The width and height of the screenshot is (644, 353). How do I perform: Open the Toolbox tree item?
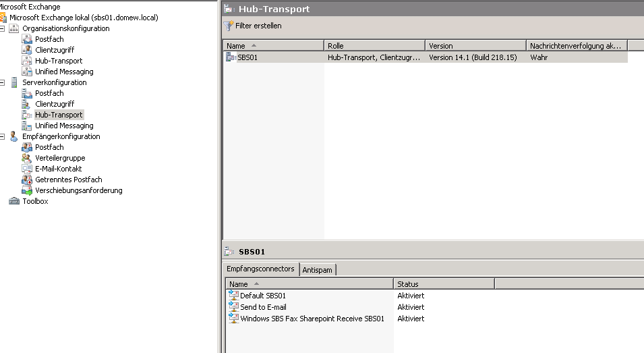click(x=35, y=201)
